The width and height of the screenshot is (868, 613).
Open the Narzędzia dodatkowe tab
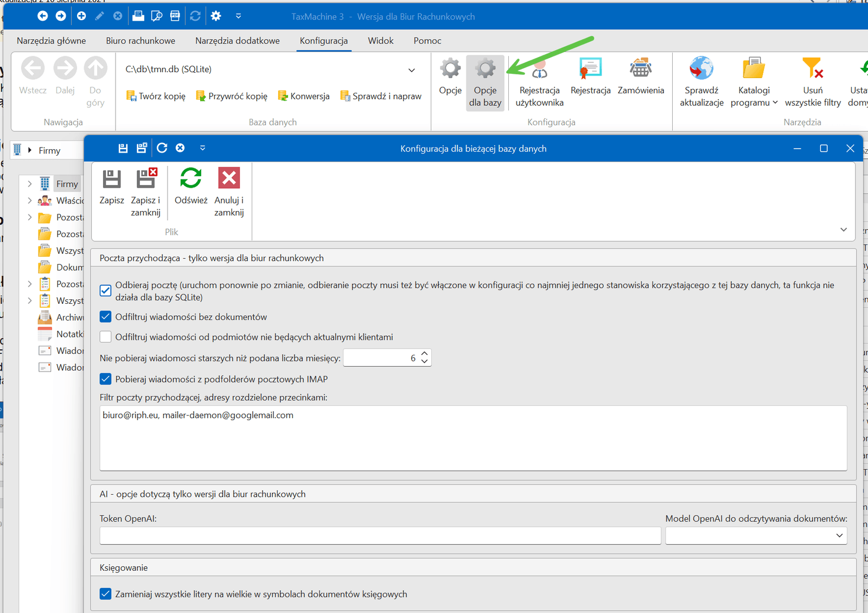coord(238,41)
